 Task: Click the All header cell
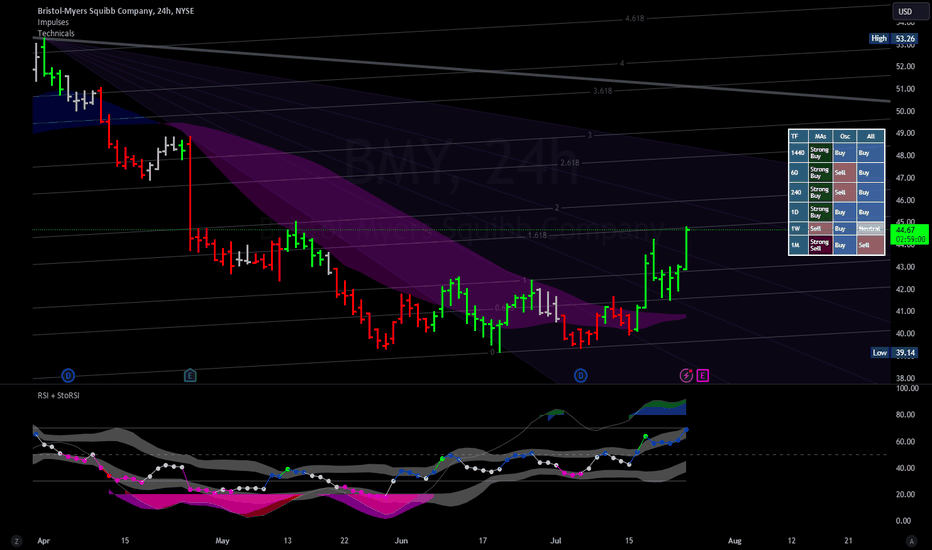[870, 136]
